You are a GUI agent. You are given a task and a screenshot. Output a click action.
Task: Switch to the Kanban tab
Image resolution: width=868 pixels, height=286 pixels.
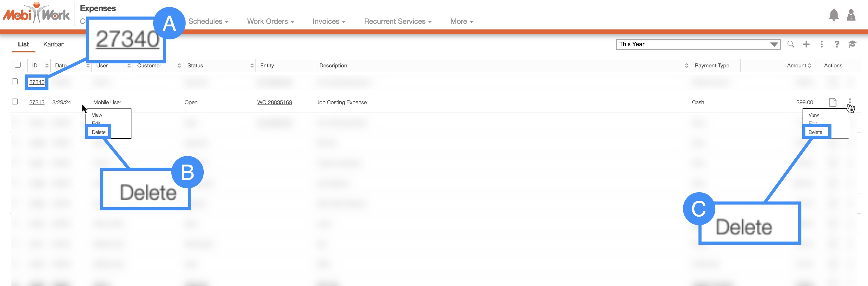coord(54,44)
